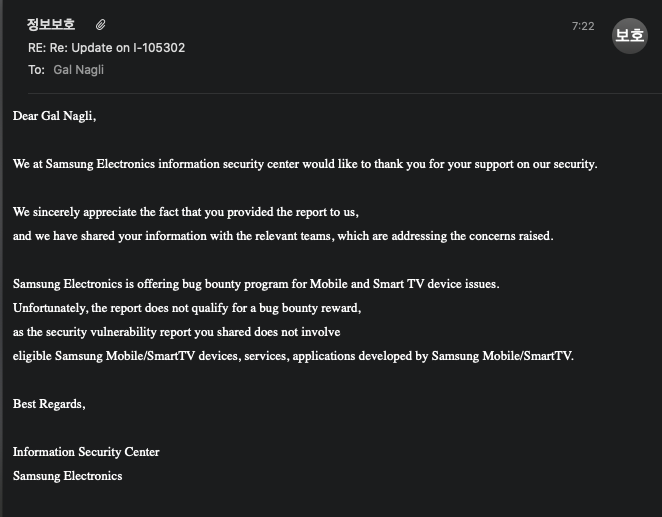Click the greeting line Dear Gal Nagli
The height and width of the screenshot is (517, 662).
(x=55, y=116)
